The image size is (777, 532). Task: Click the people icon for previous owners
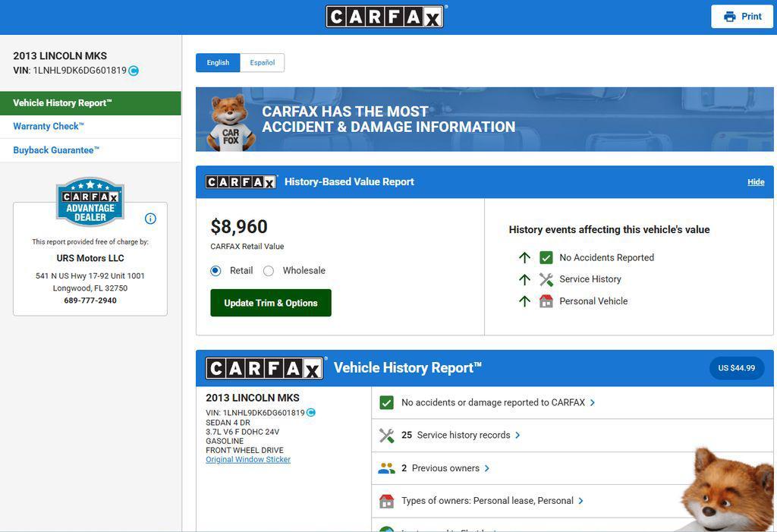[386, 468]
